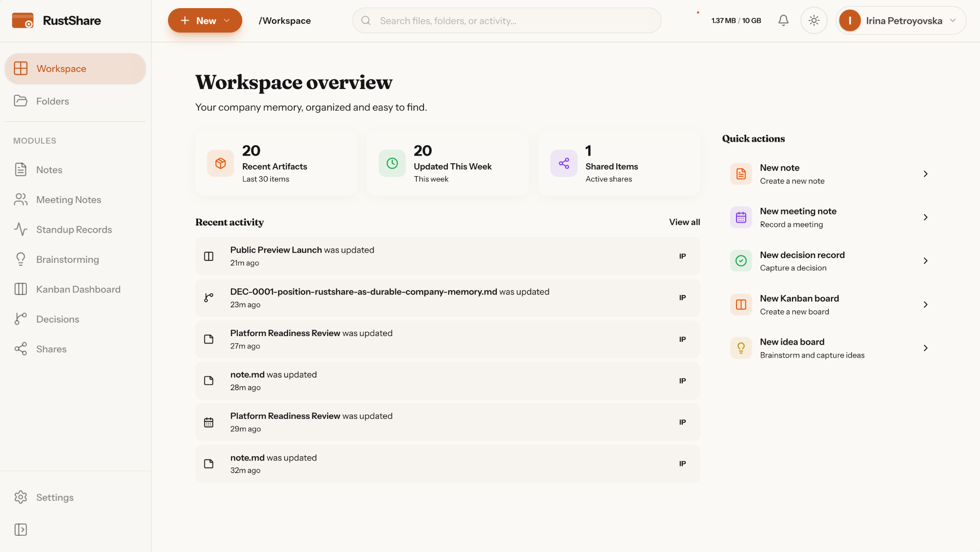
Task: Click the Brainstorming lightbulb sidebar icon
Action: point(21,259)
